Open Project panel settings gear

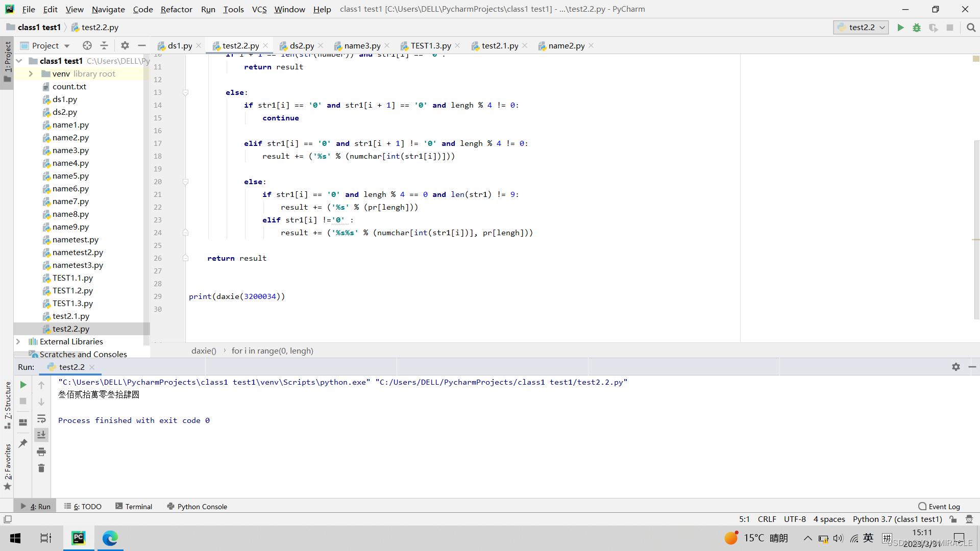point(125,45)
